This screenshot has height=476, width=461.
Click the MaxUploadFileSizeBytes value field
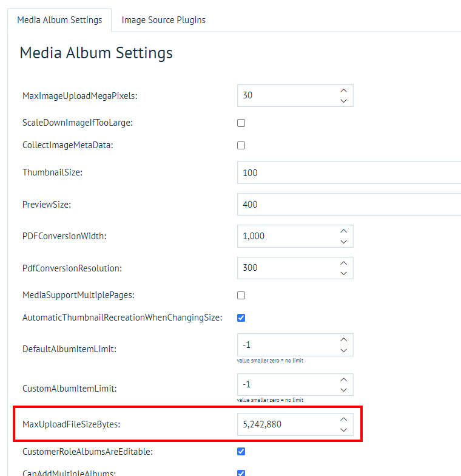[x=285, y=424]
